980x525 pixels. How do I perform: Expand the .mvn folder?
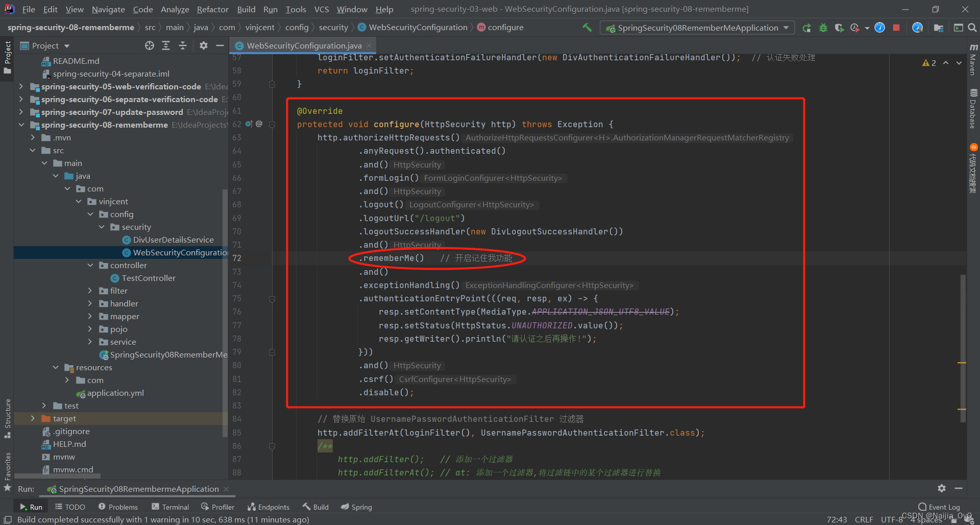33,137
